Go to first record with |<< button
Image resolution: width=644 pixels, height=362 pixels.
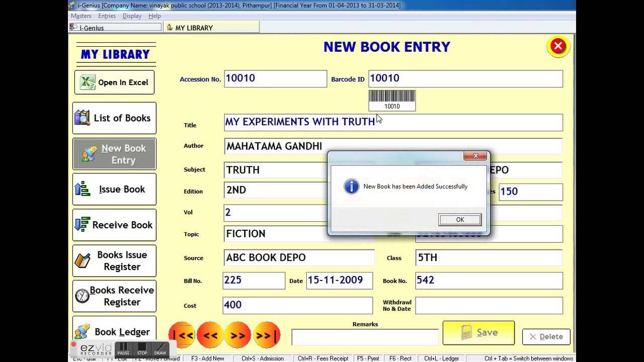point(182,335)
